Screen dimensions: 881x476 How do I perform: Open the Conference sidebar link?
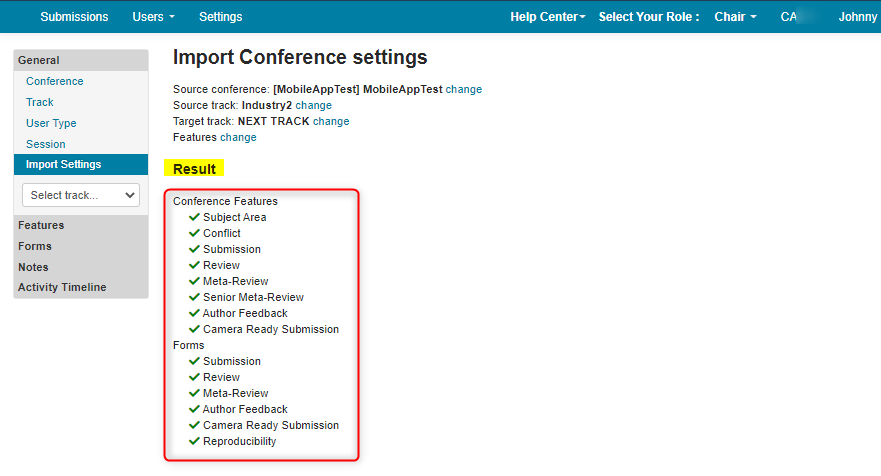click(x=55, y=81)
